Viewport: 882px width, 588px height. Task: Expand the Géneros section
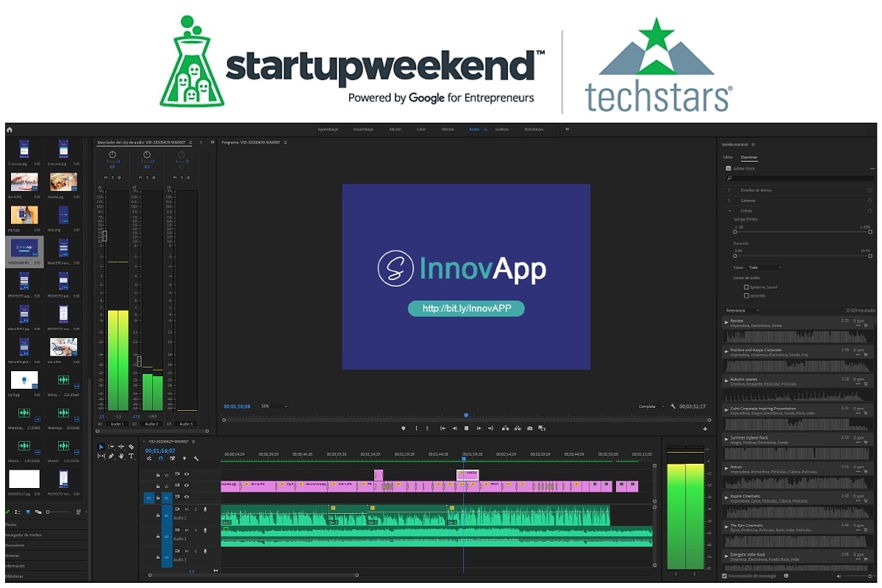click(x=728, y=201)
